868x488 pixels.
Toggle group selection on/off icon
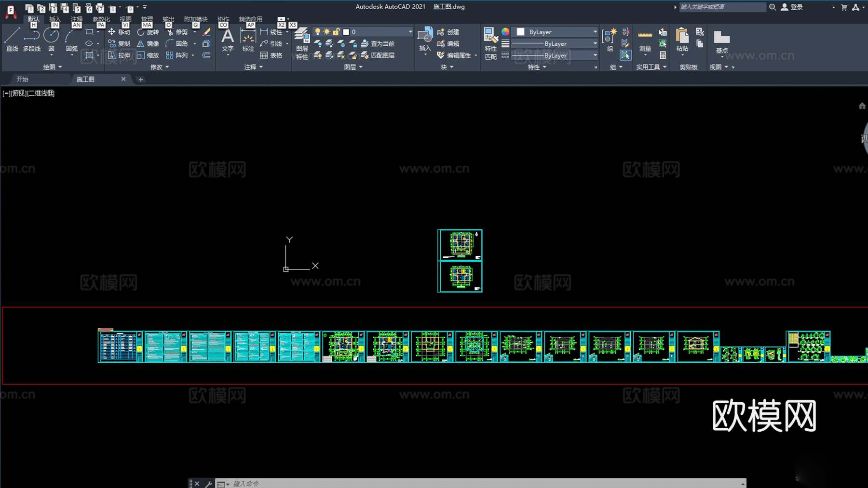point(625,55)
